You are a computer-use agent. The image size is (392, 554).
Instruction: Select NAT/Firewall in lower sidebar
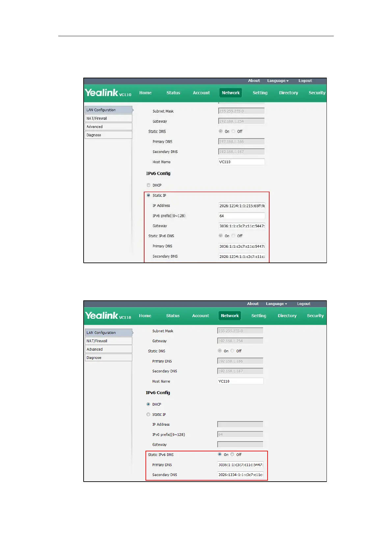point(109,341)
